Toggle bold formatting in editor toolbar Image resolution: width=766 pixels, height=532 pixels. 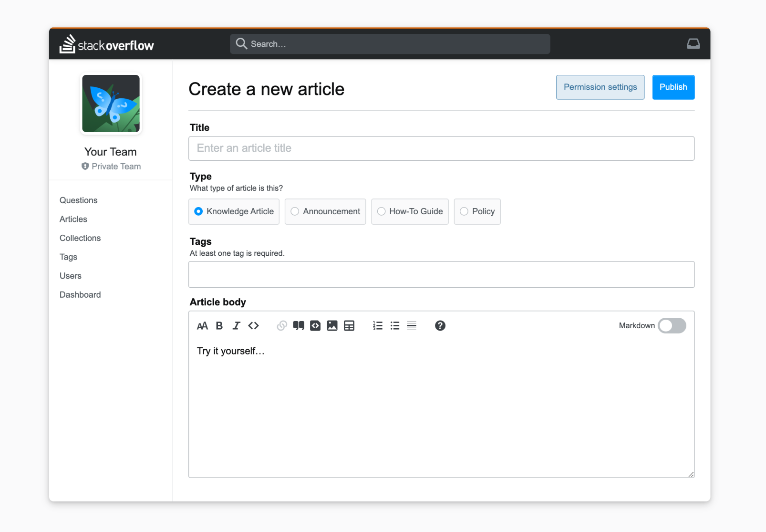219,326
